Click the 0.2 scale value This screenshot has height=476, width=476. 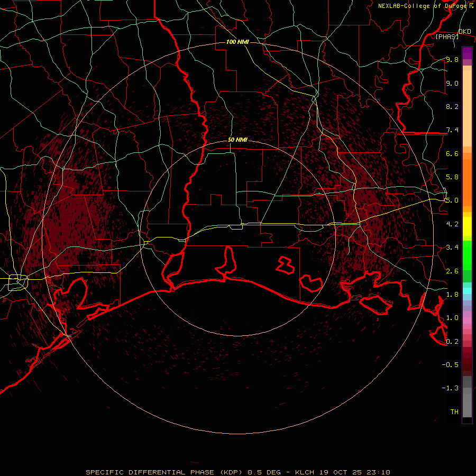click(x=452, y=342)
